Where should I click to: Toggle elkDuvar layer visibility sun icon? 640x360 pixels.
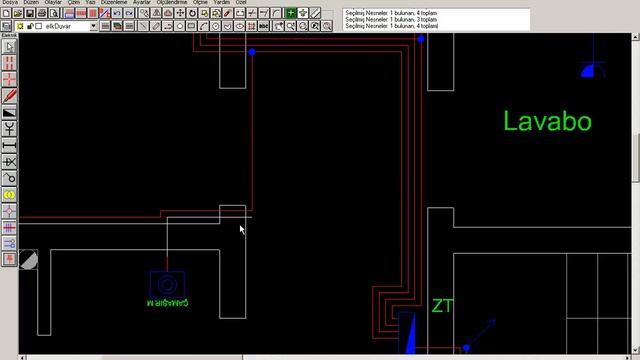point(20,26)
